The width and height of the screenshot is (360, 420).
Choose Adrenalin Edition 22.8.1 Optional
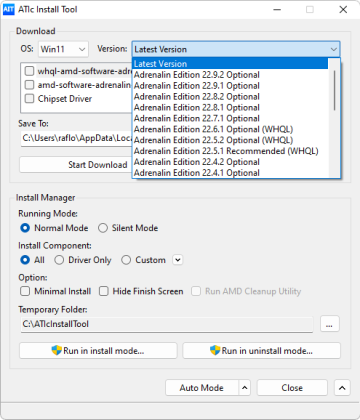230,107
